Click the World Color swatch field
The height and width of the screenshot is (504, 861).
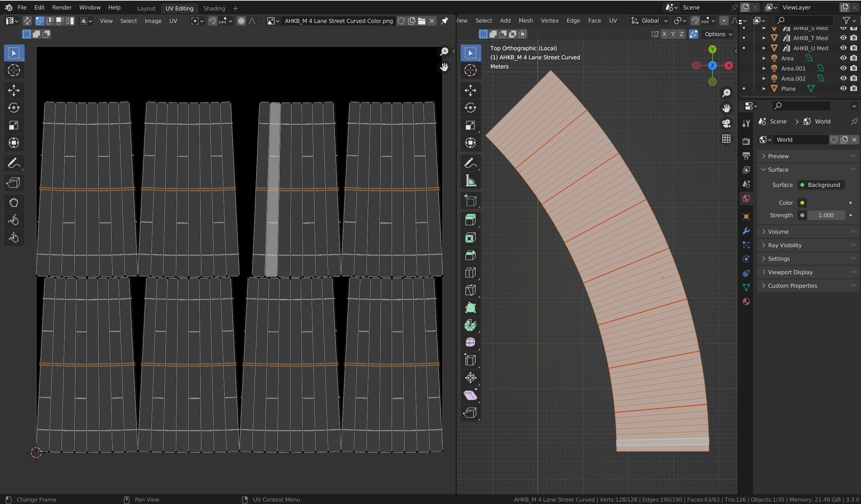(826, 202)
